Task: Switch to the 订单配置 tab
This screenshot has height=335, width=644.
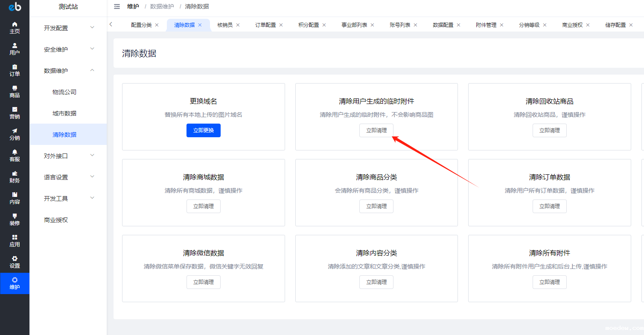Action: pyautogui.click(x=265, y=25)
